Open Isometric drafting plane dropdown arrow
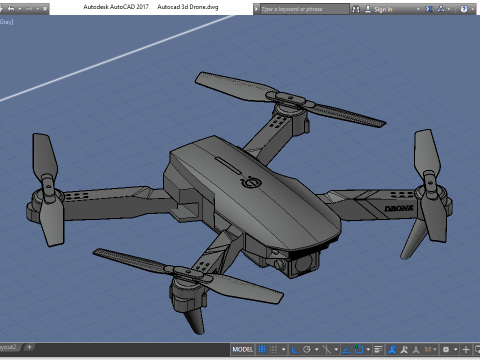480x360 pixels. [336, 349]
